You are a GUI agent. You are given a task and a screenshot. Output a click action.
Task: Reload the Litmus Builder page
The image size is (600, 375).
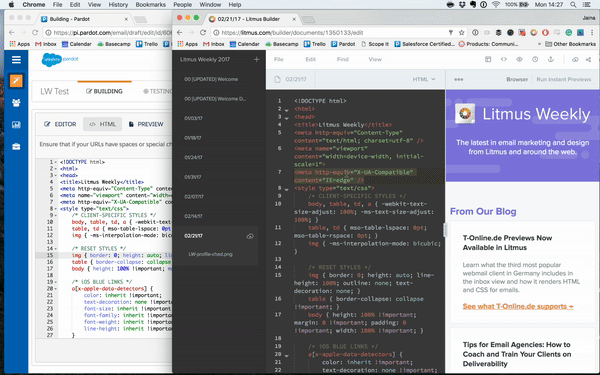click(203, 33)
